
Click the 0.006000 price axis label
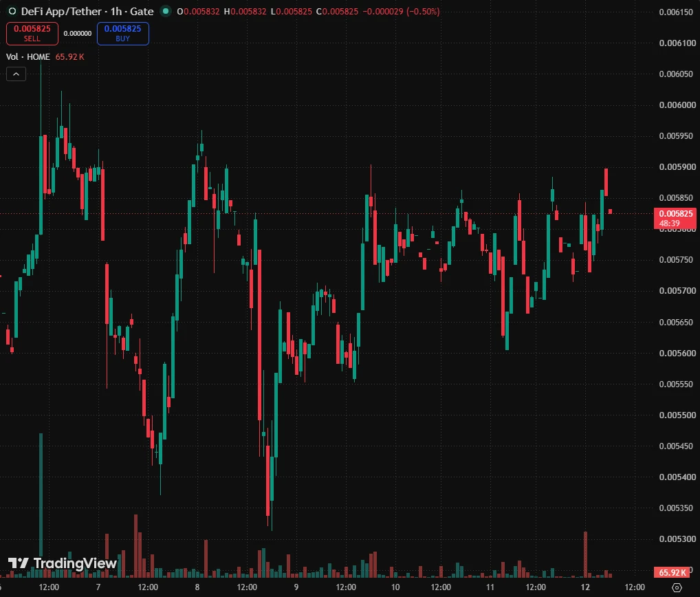(x=677, y=105)
